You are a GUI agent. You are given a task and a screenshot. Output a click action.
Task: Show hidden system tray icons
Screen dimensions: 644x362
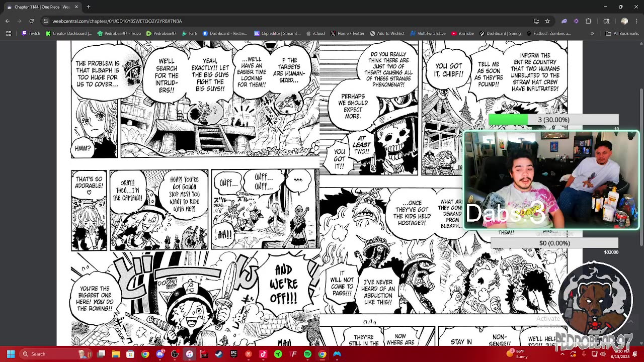[562, 354]
